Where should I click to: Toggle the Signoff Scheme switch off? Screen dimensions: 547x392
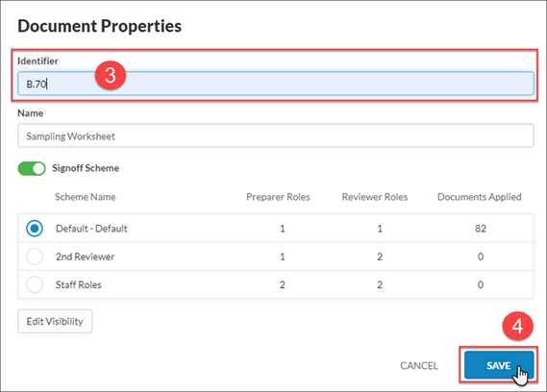[32, 168]
